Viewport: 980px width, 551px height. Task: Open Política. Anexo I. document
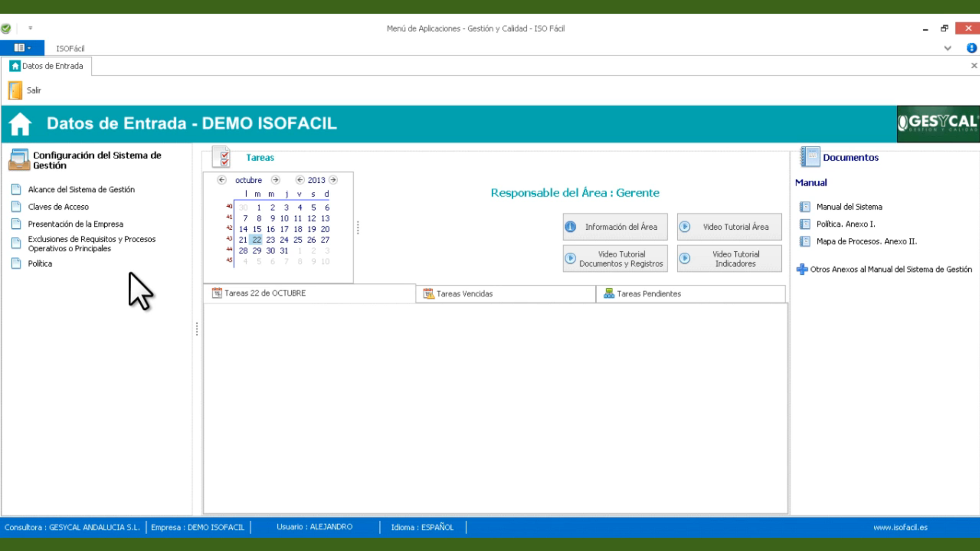[846, 224]
